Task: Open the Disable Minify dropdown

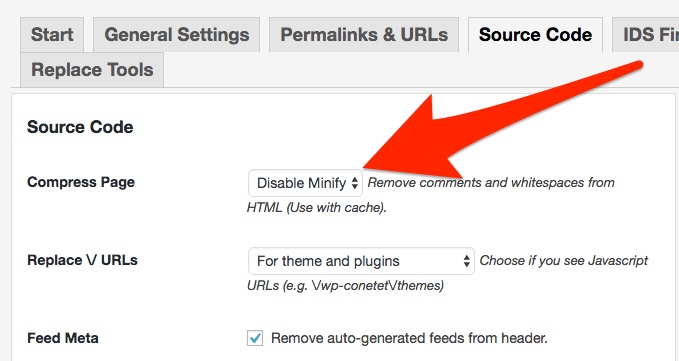Action: coord(305,183)
